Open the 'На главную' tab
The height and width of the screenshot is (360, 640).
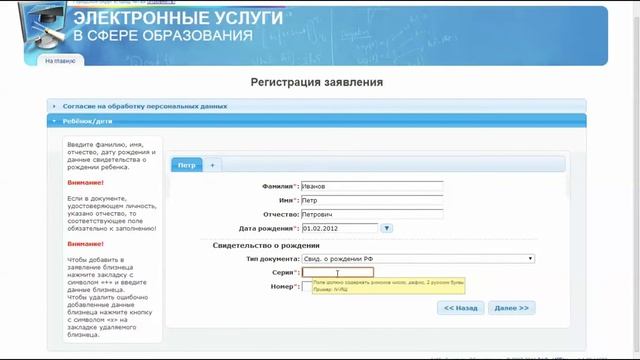tap(60, 61)
